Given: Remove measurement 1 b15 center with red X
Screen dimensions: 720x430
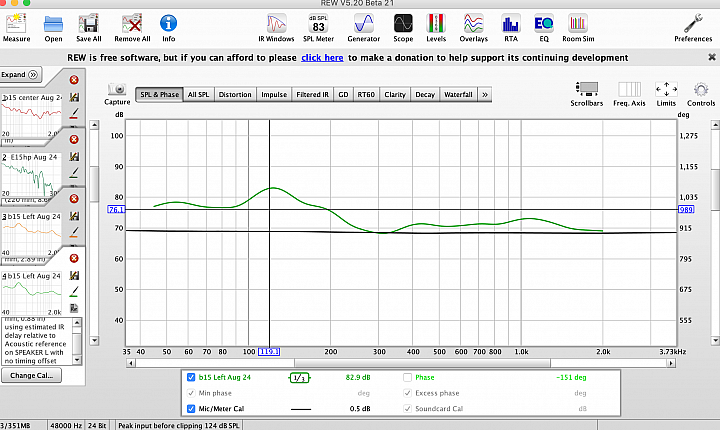Looking at the screenshot, I should pos(74,80).
